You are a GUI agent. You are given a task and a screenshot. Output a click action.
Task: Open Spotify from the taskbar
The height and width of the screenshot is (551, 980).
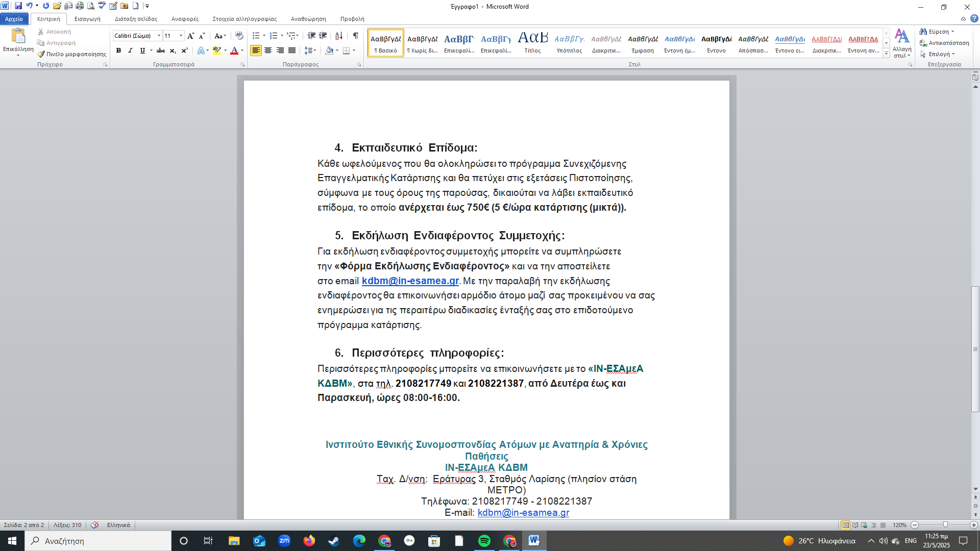click(x=484, y=541)
